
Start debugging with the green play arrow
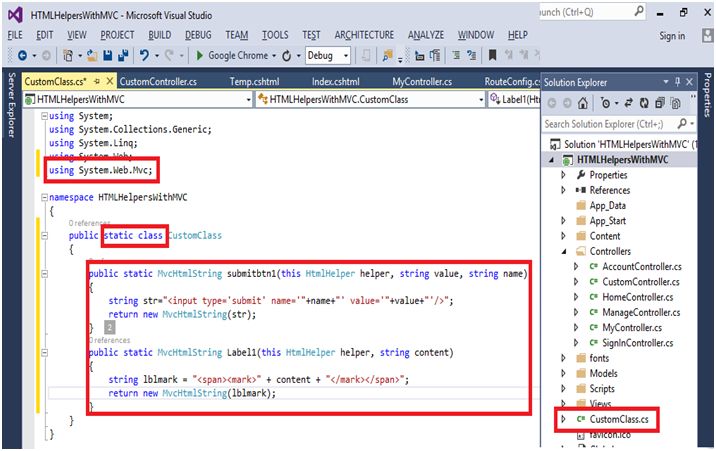point(199,56)
